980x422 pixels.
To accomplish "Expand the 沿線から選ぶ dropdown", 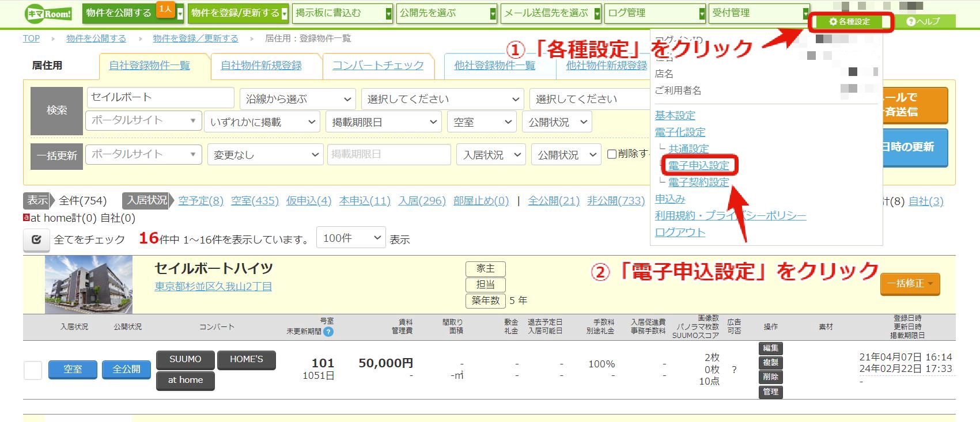I will 298,99.
